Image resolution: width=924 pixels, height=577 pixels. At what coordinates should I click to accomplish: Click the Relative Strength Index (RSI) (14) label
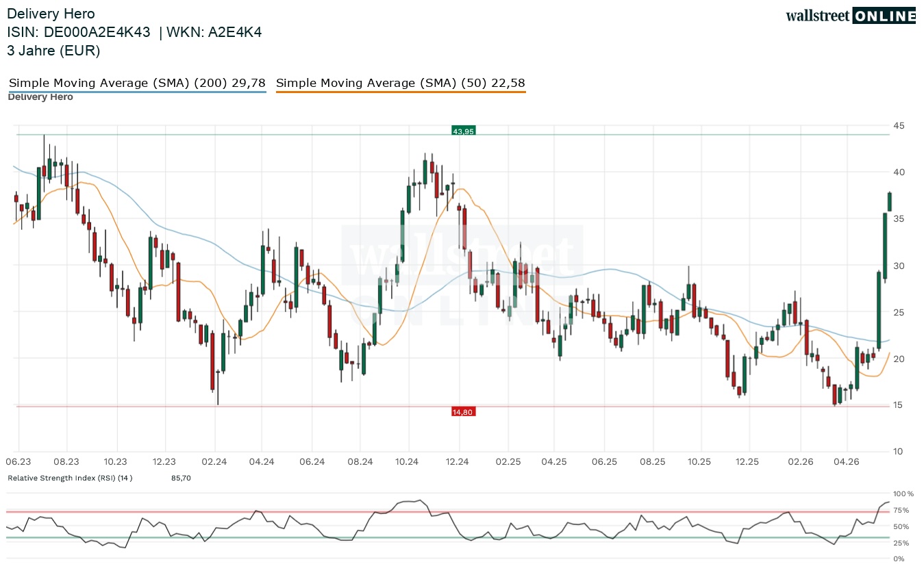point(70,478)
